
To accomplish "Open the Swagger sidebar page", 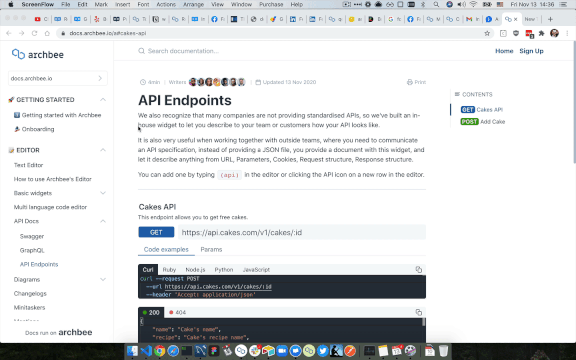I will [x=32, y=236].
